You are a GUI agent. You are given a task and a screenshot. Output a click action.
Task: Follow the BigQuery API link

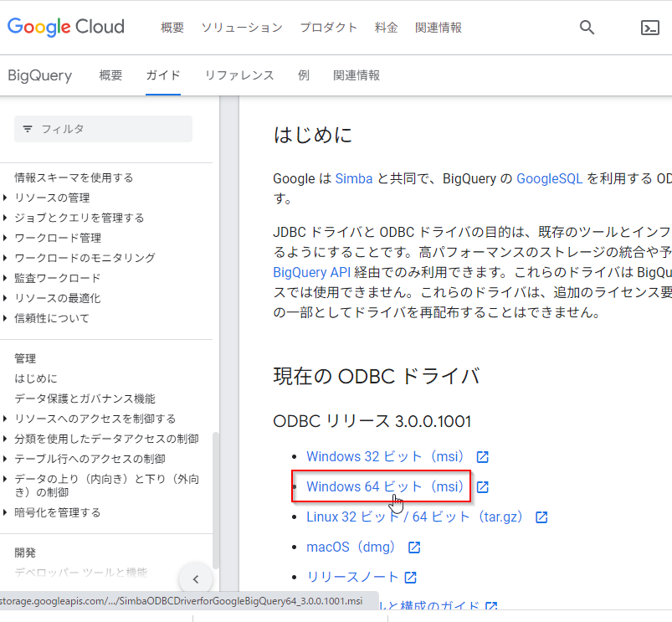click(312, 272)
